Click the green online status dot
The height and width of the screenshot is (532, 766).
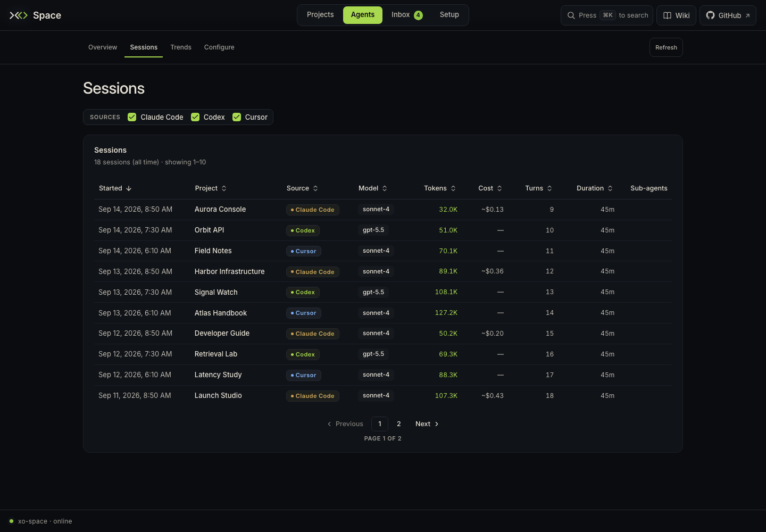pos(11,521)
